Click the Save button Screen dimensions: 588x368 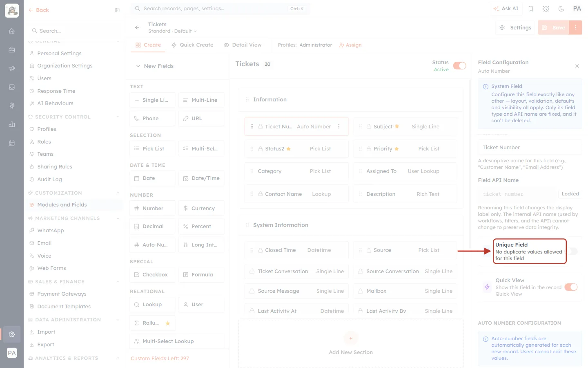pyautogui.click(x=554, y=27)
